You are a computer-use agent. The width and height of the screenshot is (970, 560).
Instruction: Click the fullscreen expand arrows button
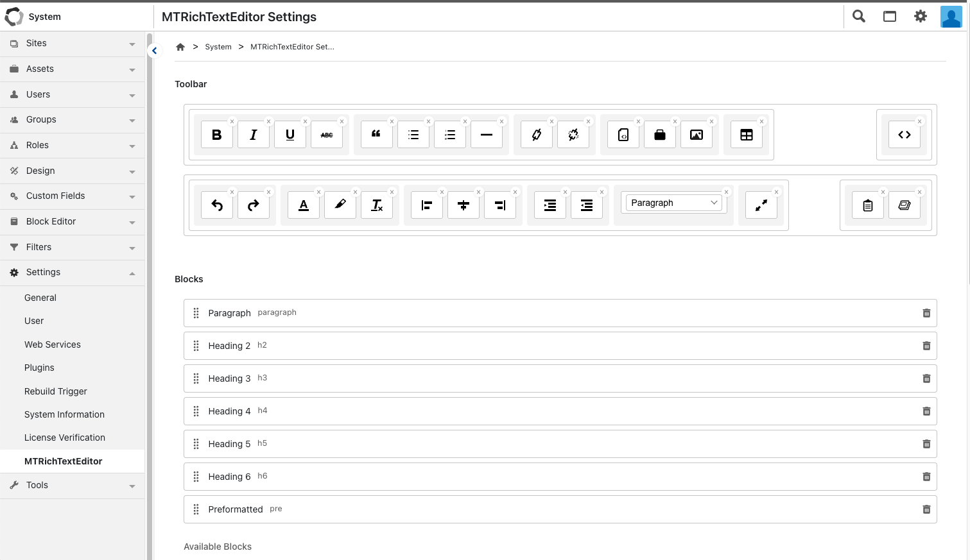761,205
